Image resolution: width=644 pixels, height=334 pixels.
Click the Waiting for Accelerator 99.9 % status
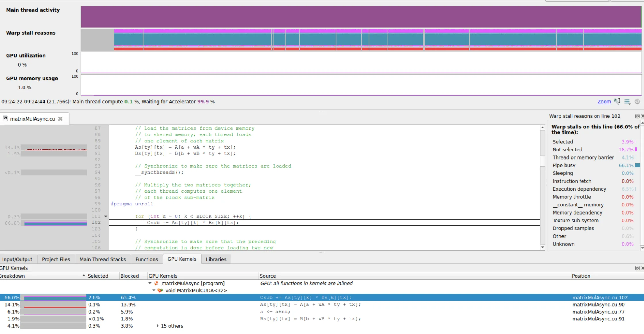[x=178, y=102]
